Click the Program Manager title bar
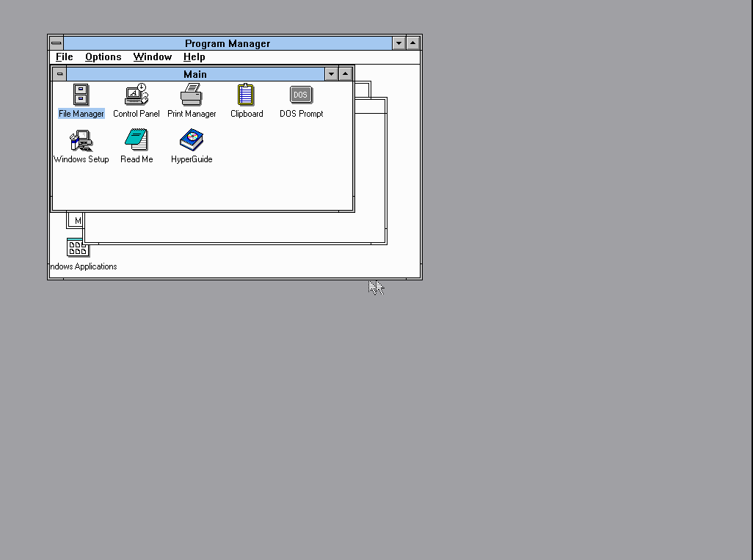753x560 pixels. tap(228, 43)
